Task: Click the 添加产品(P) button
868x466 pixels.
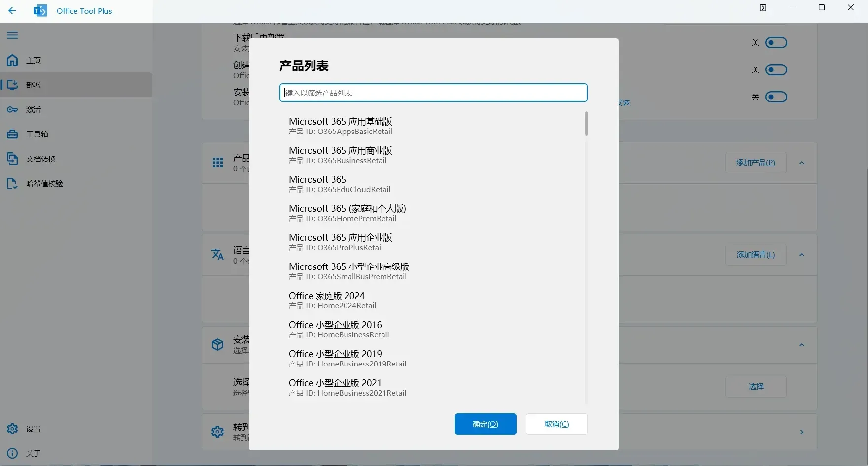Action: click(x=756, y=163)
